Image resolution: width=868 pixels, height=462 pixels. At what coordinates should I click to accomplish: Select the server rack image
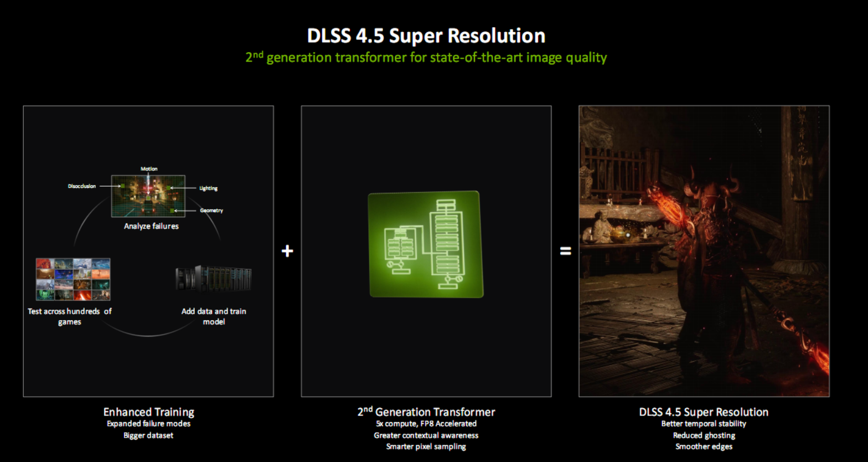click(214, 279)
